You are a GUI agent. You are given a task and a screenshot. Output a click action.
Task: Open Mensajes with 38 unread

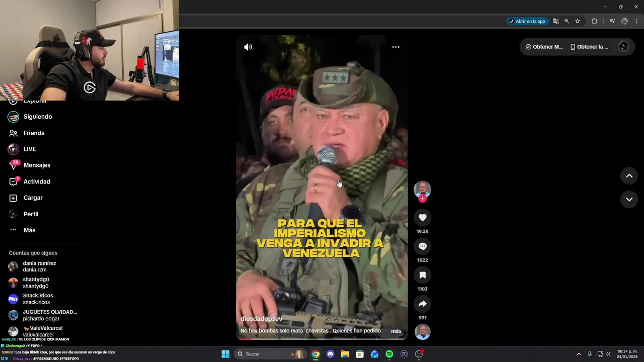pos(37,165)
